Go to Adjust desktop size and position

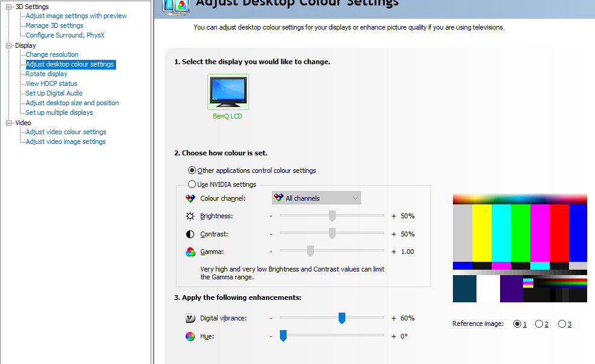(72, 103)
